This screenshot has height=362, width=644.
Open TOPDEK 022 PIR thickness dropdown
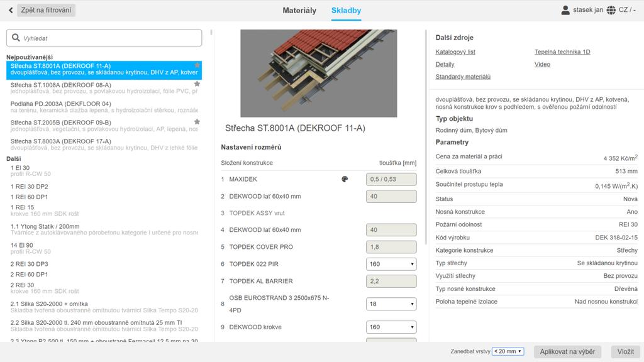point(391,264)
